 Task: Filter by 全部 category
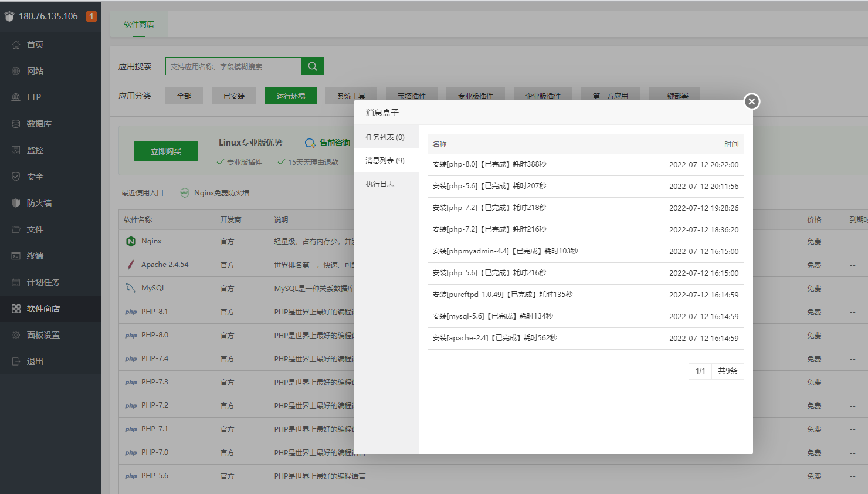point(184,96)
